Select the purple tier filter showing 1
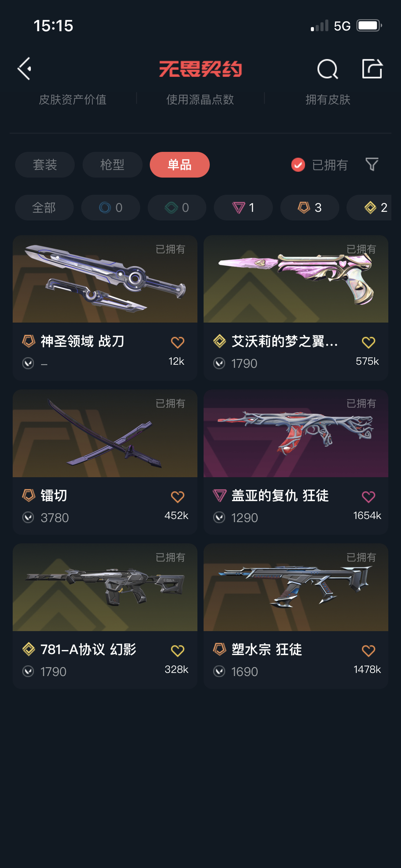Image resolution: width=401 pixels, height=868 pixels. coord(243,207)
